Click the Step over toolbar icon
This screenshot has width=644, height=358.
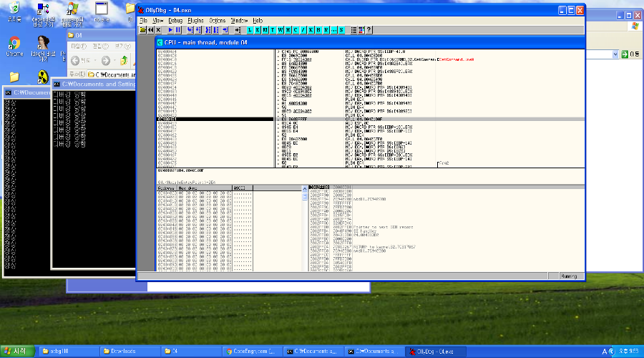(x=198, y=30)
